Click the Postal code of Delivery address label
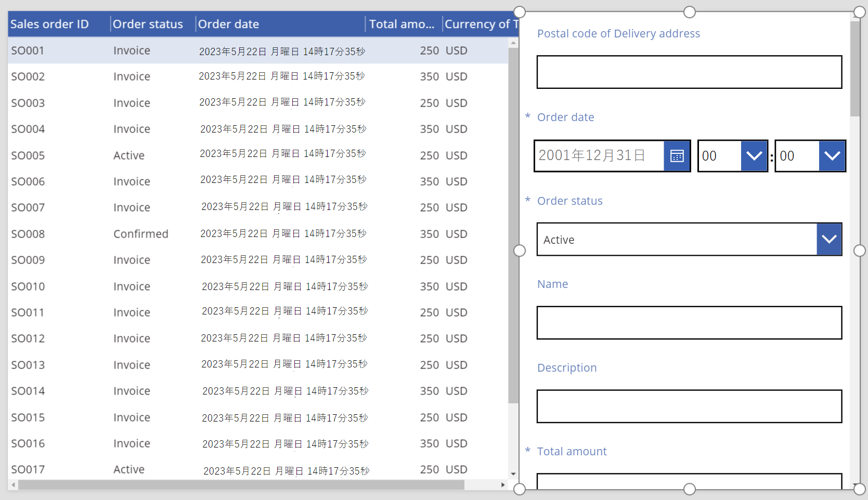The width and height of the screenshot is (868, 500). coord(619,33)
